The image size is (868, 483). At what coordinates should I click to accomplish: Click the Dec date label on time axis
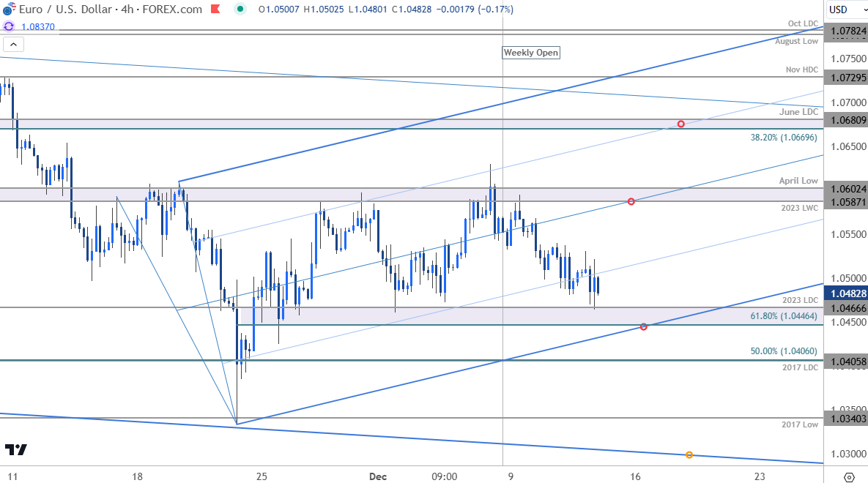pyautogui.click(x=377, y=476)
